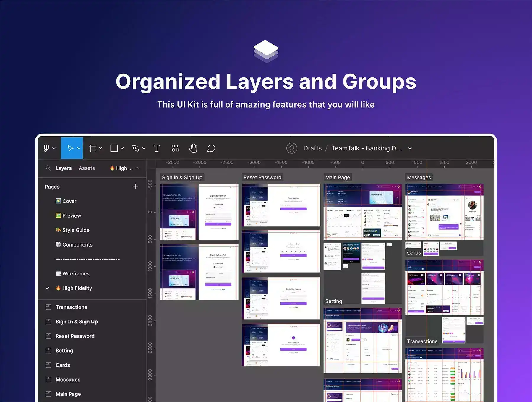Select the Pen tool
This screenshot has width=532, height=402.
coord(136,148)
